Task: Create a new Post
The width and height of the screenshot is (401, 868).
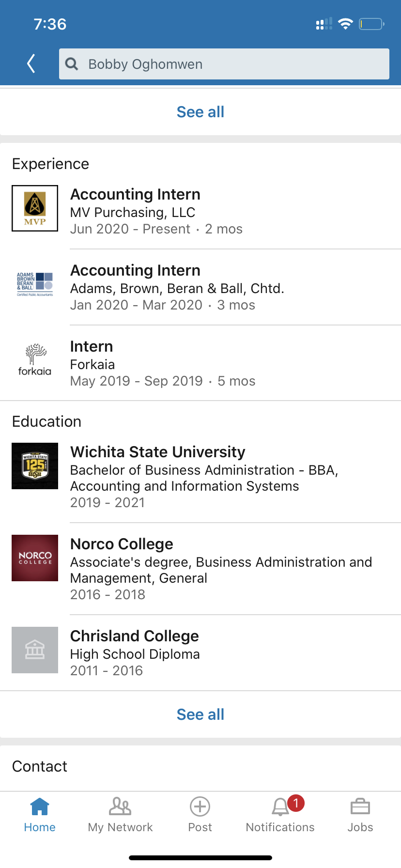Action: (x=200, y=815)
